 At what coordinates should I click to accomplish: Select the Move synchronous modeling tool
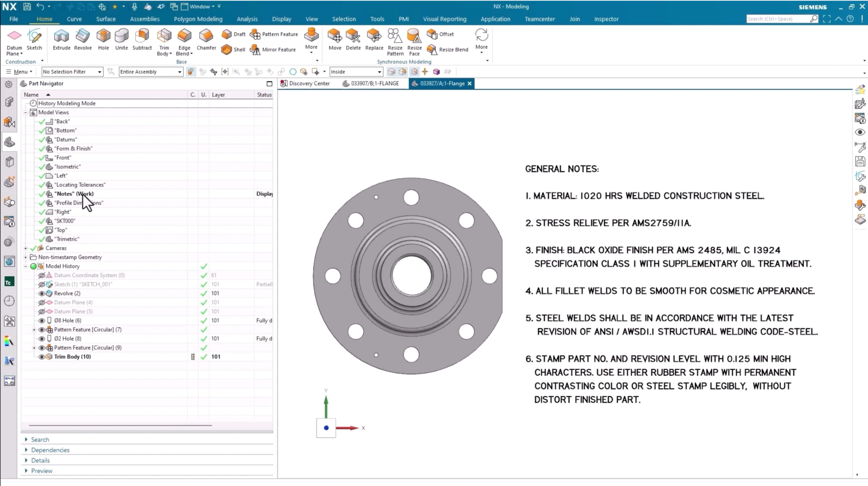[334, 40]
